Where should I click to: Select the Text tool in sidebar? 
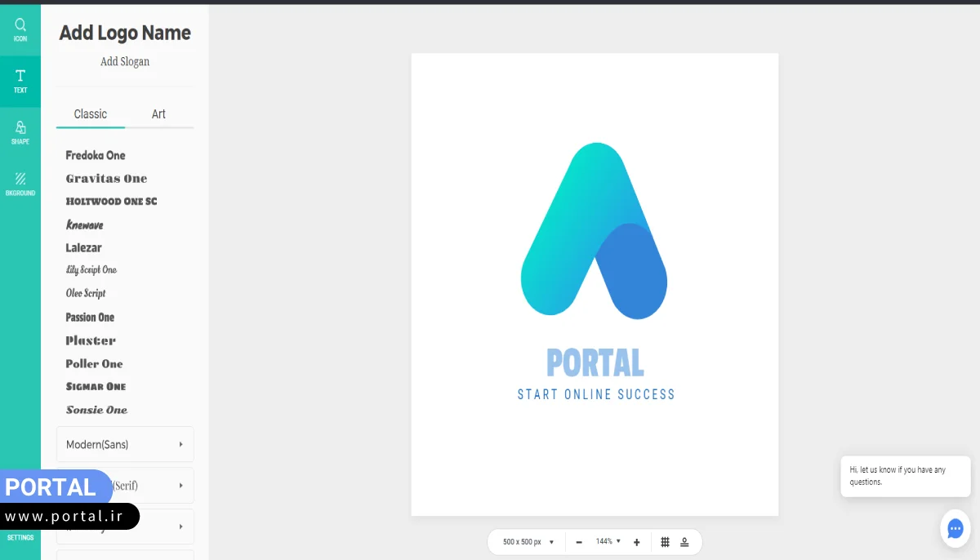tap(20, 81)
